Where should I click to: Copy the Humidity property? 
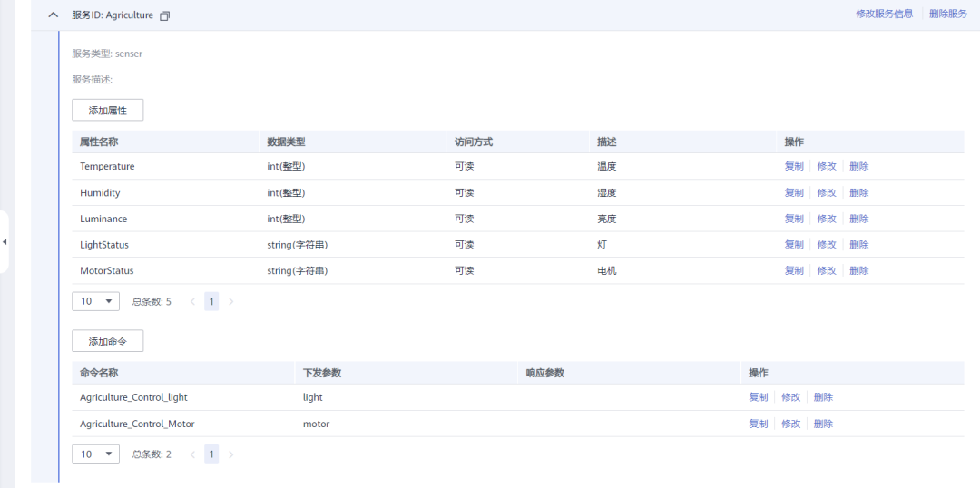click(x=794, y=192)
